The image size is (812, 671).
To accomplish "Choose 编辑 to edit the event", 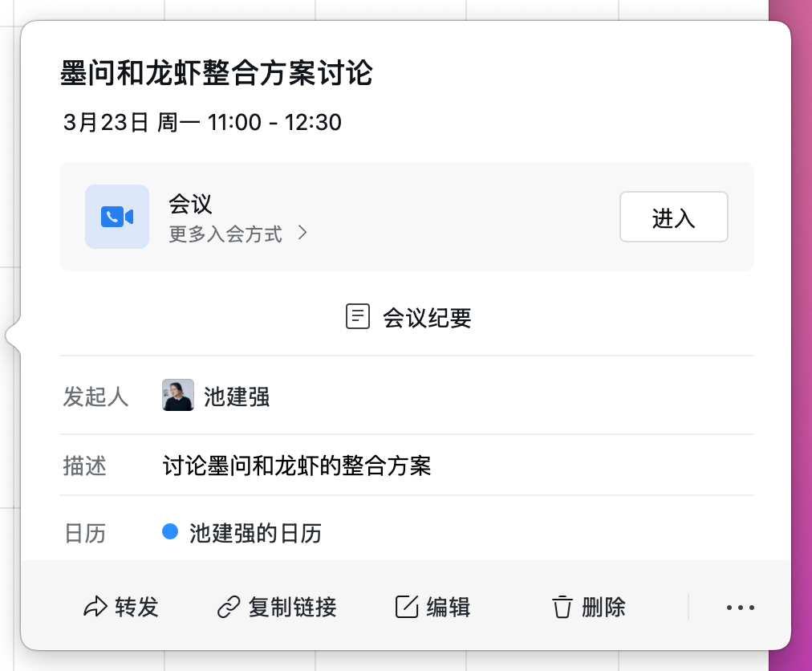I will click(x=433, y=607).
